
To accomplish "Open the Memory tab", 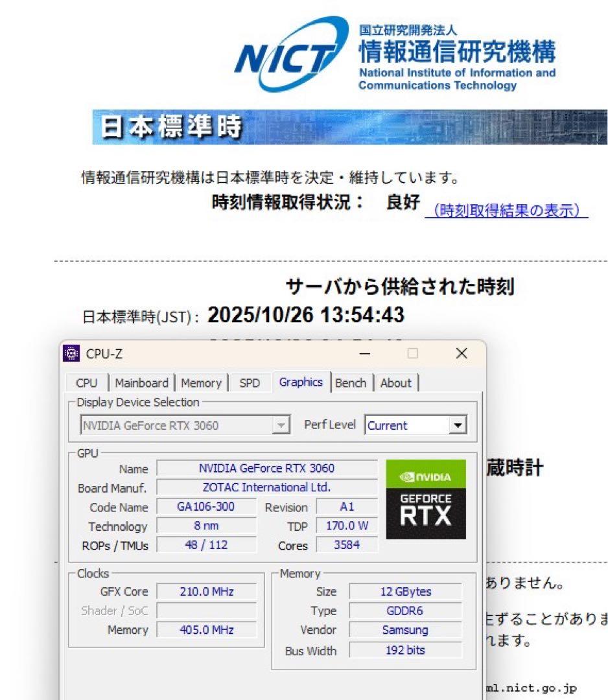I will (201, 383).
